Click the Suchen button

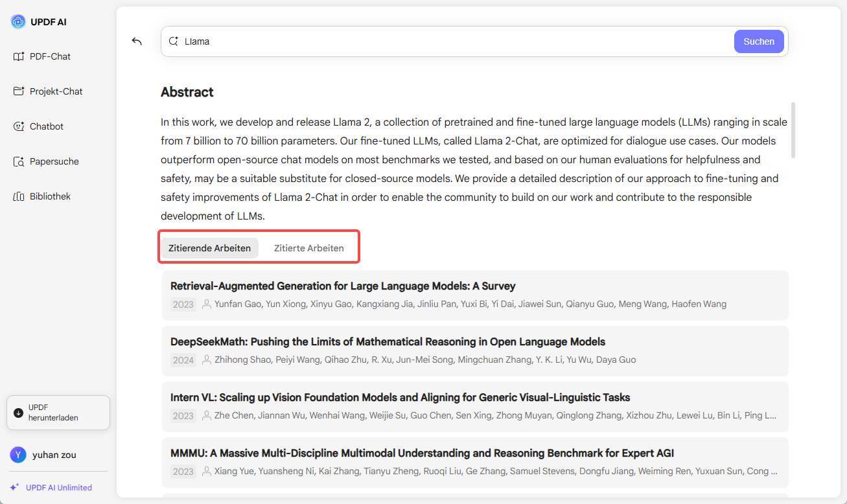[759, 41]
